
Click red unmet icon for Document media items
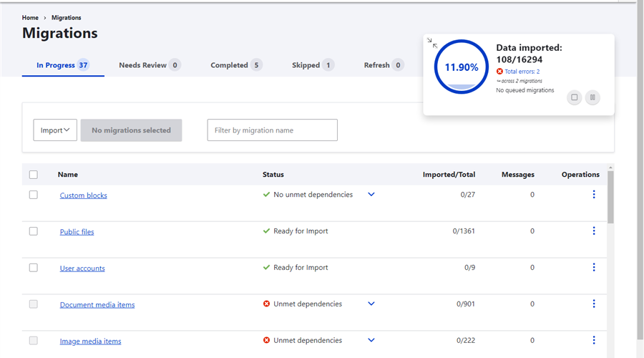pyautogui.click(x=267, y=304)
